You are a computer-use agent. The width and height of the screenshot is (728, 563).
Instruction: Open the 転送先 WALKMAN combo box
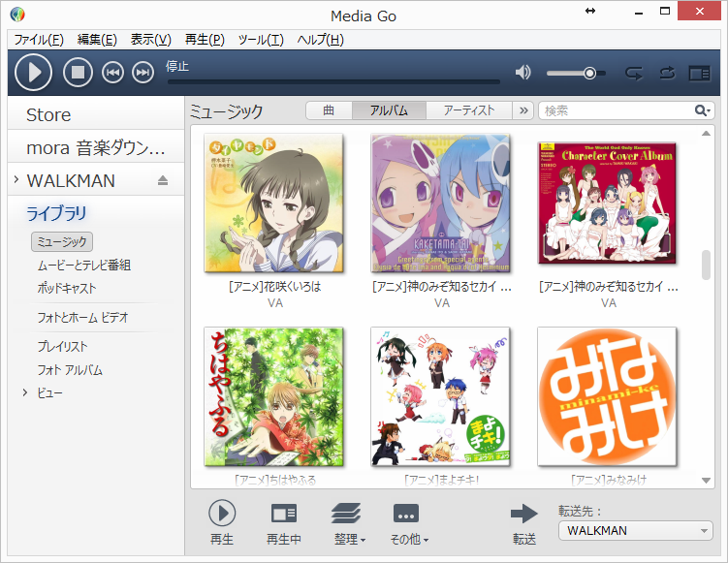636,530
